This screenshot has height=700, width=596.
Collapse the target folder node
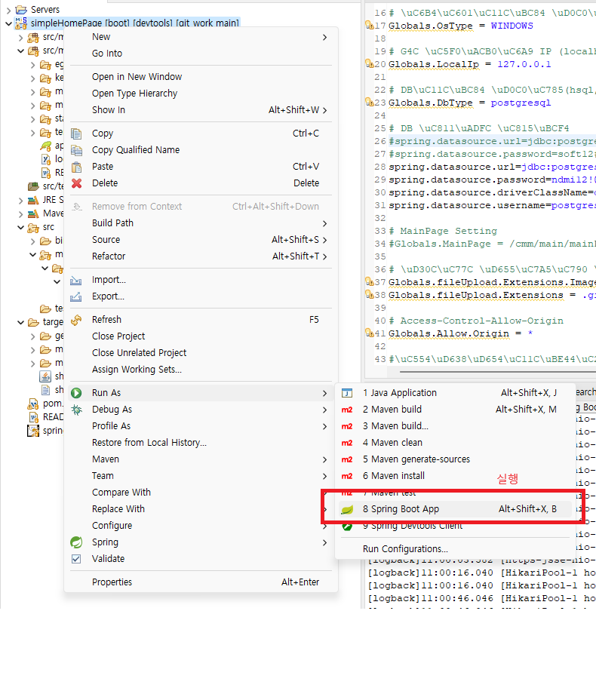coord(20,322)
